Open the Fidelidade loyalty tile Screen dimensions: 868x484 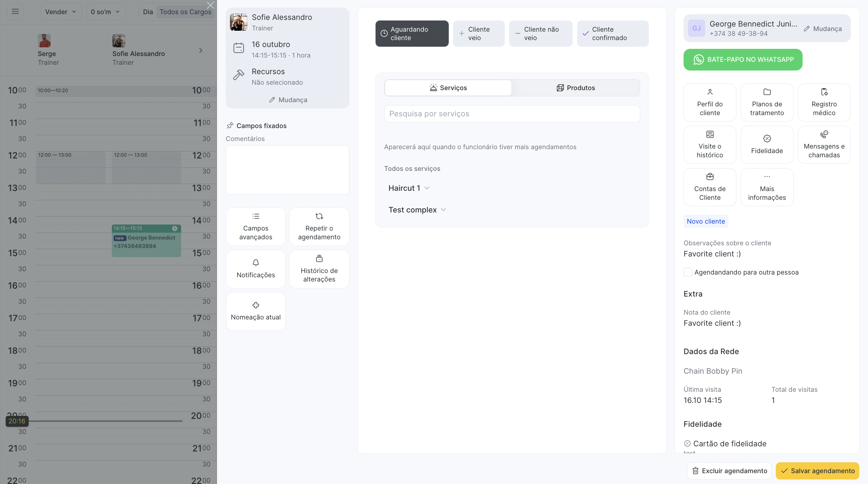[766, 145]
